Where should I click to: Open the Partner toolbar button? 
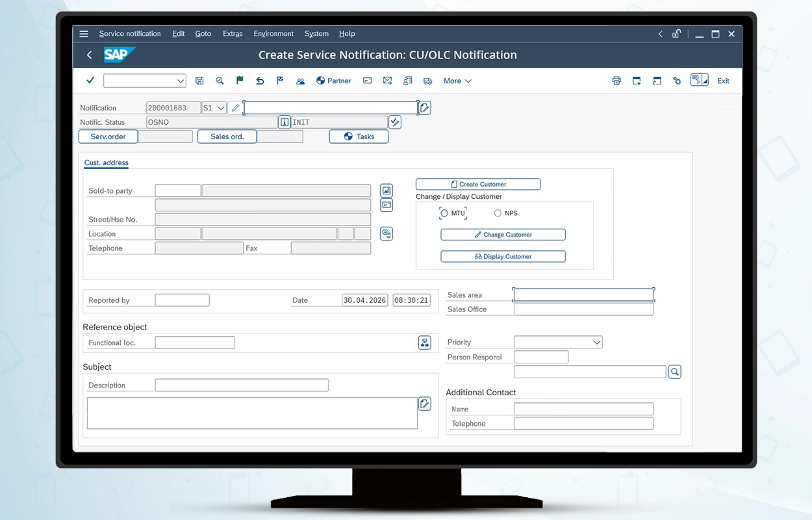[x=334, y=81]
